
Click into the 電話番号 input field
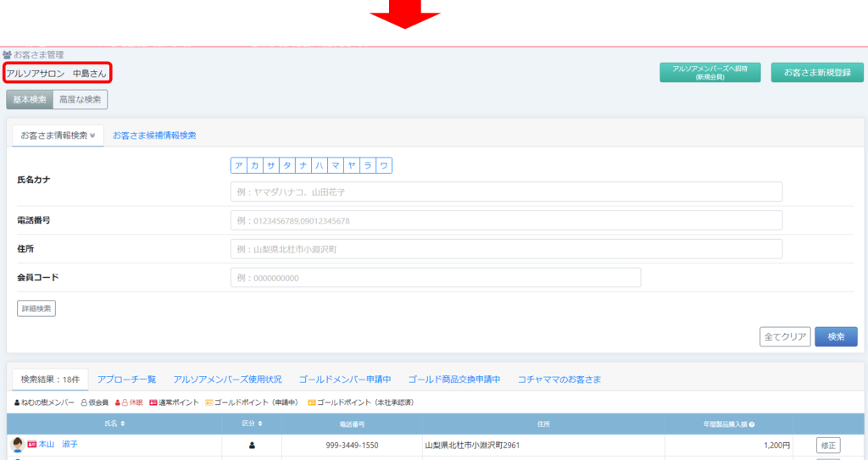click(506, 220)
